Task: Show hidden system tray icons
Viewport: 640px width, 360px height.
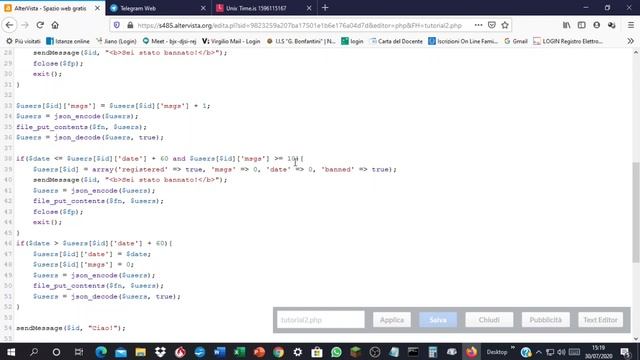Action: tap(539, 352)
